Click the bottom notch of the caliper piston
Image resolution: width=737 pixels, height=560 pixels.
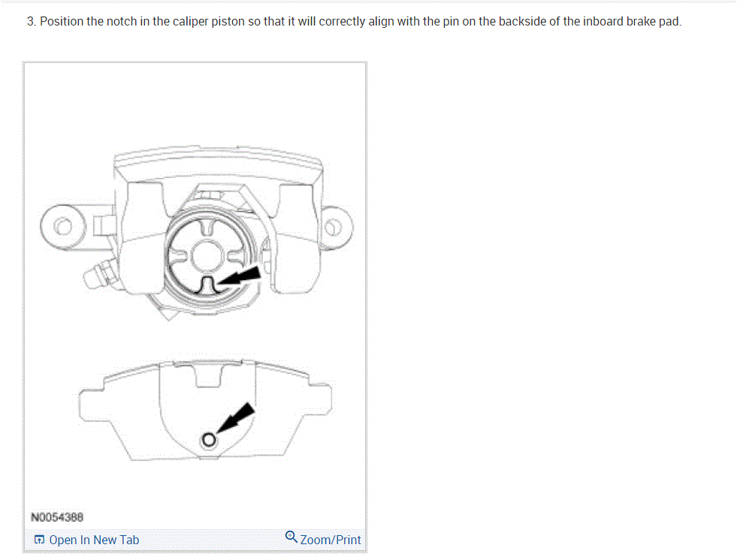[x=207, y=285]
